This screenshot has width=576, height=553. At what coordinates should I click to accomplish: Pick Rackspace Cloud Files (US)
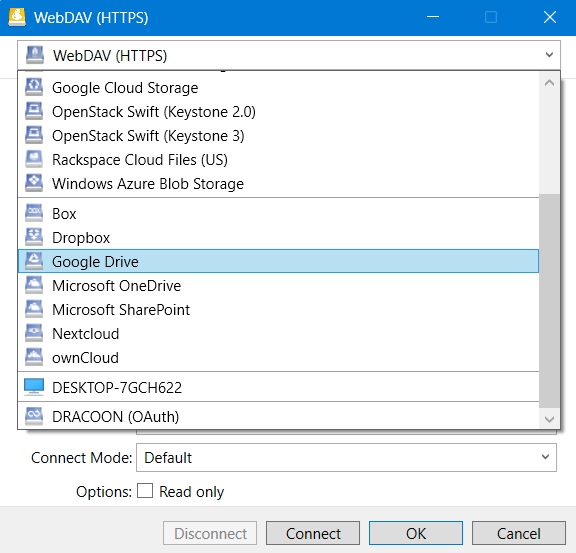[278, 159]
